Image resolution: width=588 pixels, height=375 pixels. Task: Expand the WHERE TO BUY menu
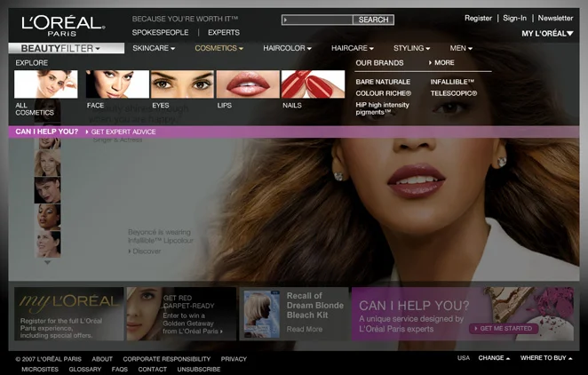point(546,358)
